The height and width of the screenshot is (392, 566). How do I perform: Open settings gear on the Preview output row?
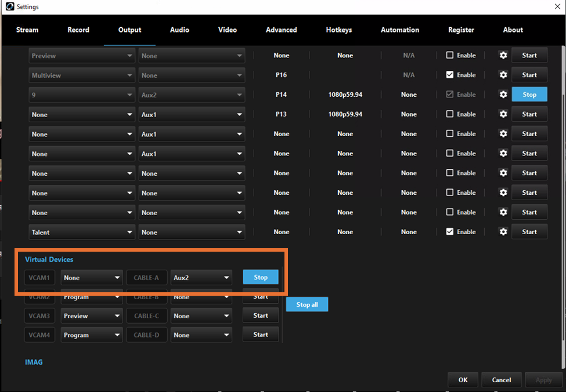[x=503, y=55]
